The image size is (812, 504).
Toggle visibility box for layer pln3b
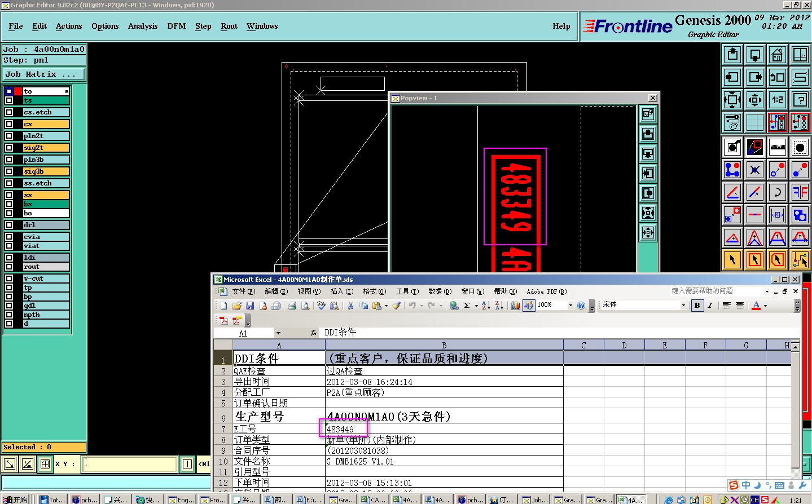(x=9, y=160)
